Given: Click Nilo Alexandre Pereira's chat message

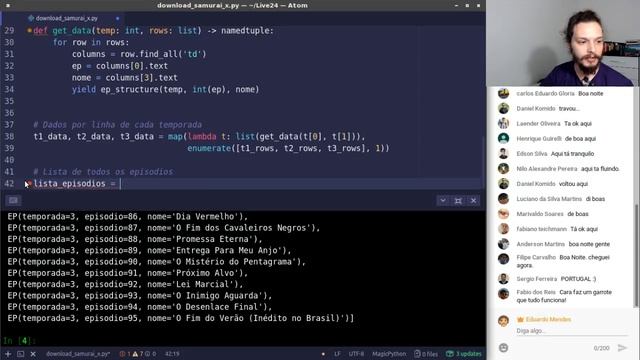Looking at the screenshot, I should click(x=600, y=169).
